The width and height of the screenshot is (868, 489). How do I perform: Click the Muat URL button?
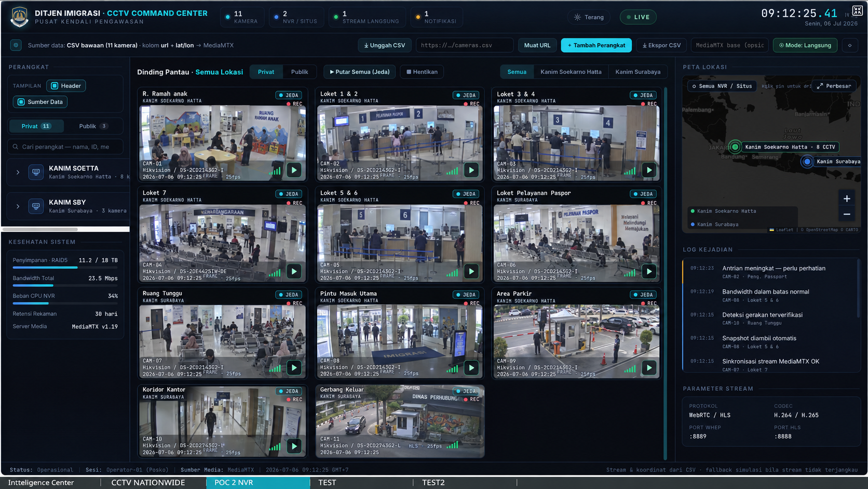537,45
